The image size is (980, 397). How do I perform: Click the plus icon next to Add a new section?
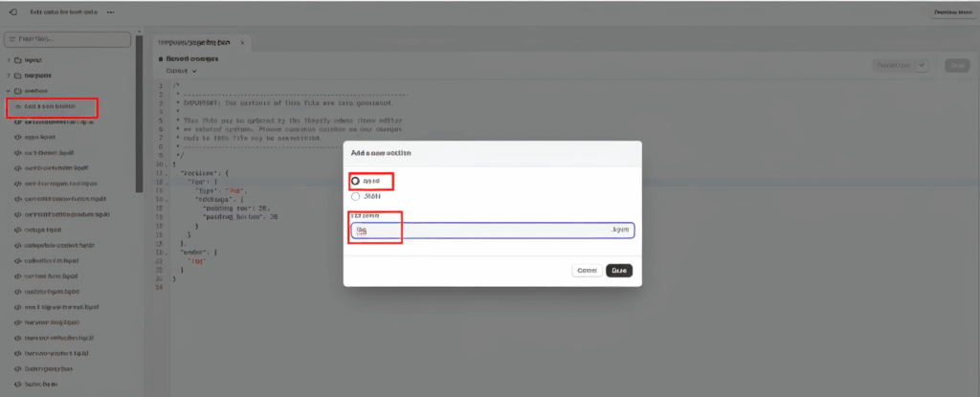(18, 106)
